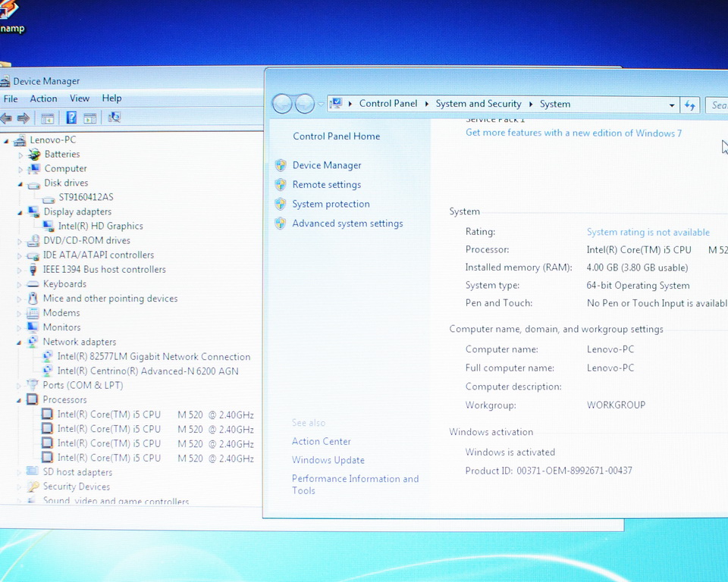The image size is (728, 582).
Task: Open the Windows Update link
Action: tap(328, 460)
